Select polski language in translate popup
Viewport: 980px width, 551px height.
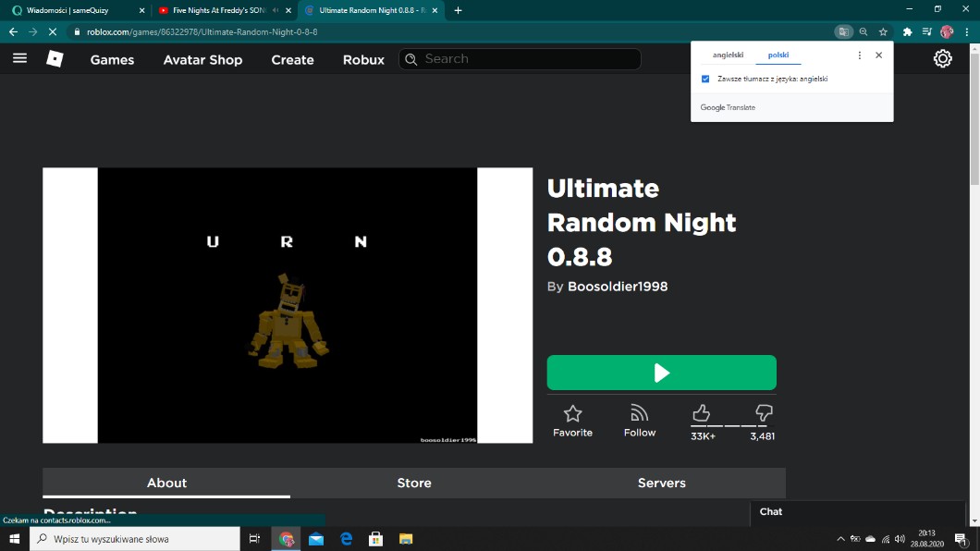[778, 55]
